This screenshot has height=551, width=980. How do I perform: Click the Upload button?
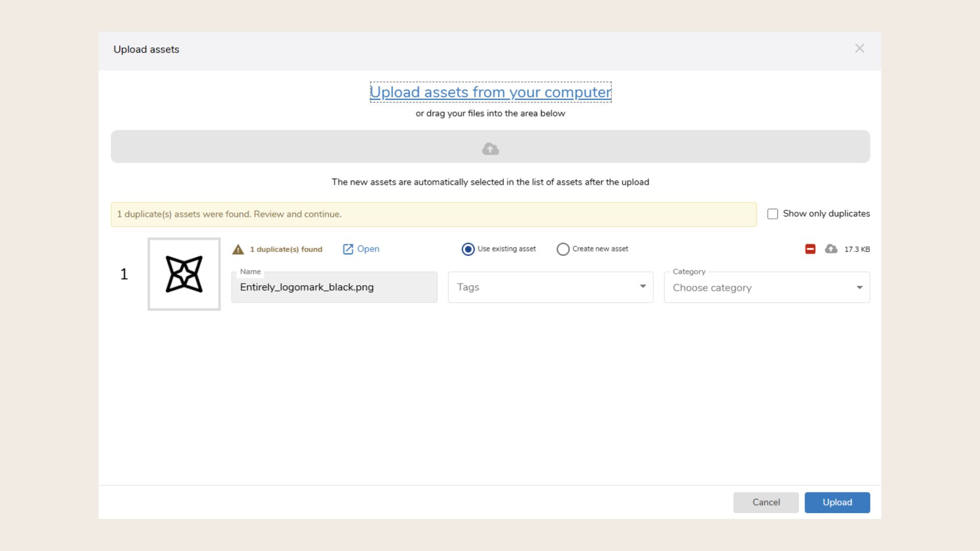[x=837, y=502]
